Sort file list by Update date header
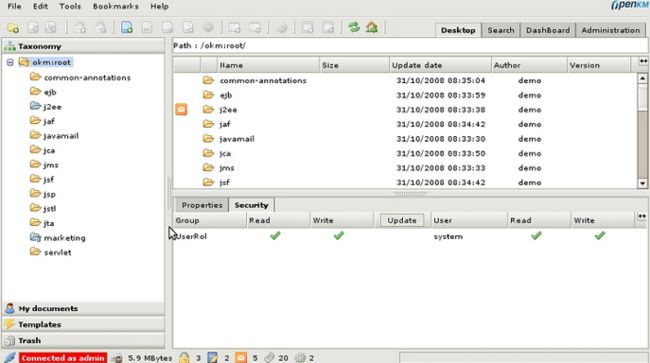Screen dimensions: 650x363 click(440, 65)
